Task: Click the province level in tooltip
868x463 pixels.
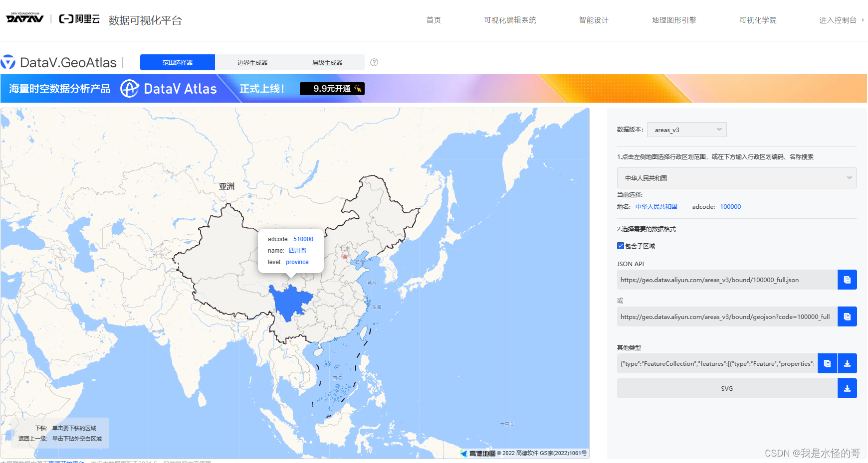Action: coord(297,262)
